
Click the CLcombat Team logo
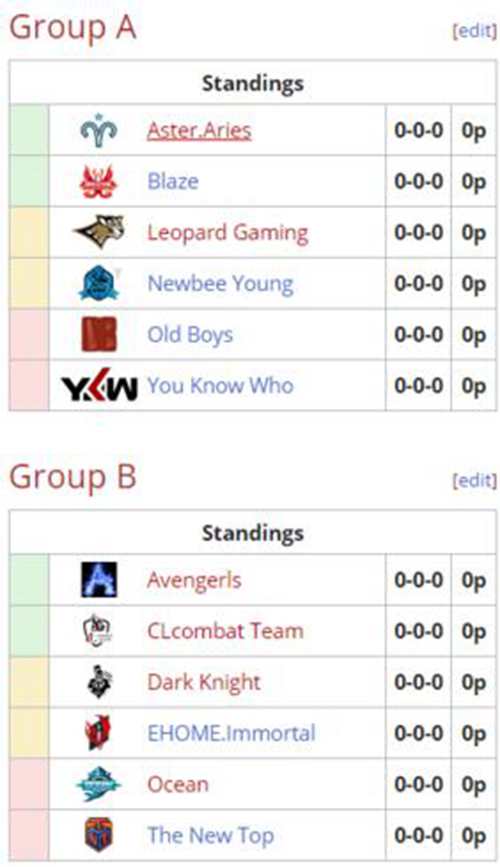[x=98, y=631]
